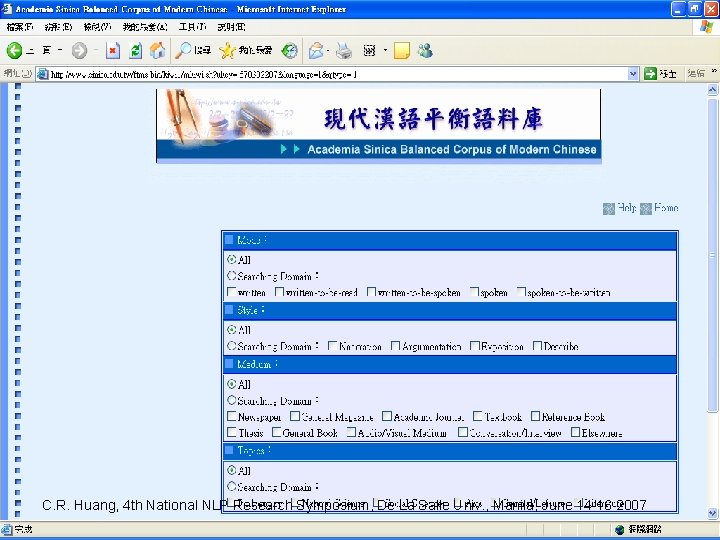Screen dimensions: 720x540
Task: Open the Edit button dropdown arrow
Action: (385, 50)
